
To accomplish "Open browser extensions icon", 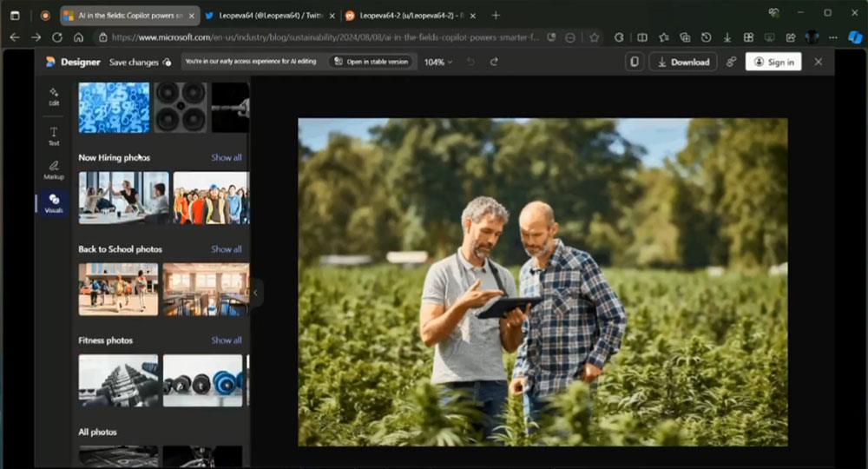I will coord(619,37).
